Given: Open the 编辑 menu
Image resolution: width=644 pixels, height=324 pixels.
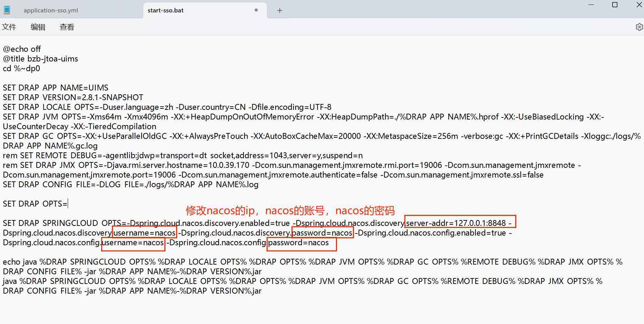Looking at the screenshot, I should tap(38, 27).
